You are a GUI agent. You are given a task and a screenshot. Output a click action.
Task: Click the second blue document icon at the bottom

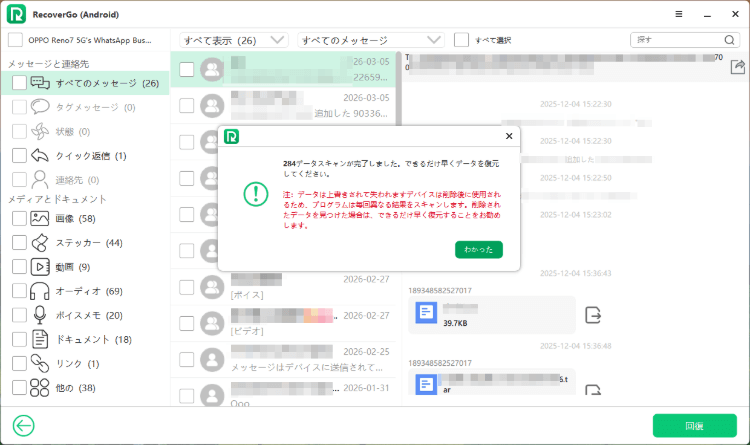(x=426, y=384)
